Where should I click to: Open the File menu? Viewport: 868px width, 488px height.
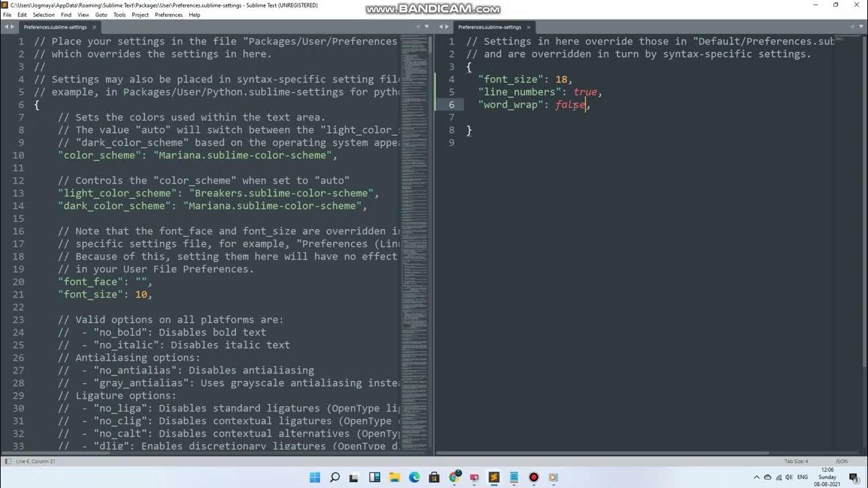pos(7,14)
